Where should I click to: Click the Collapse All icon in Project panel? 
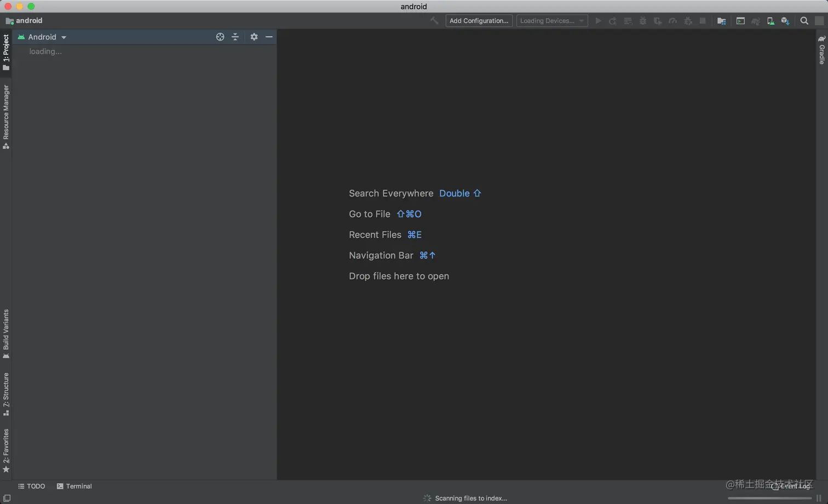click(235, 37)
